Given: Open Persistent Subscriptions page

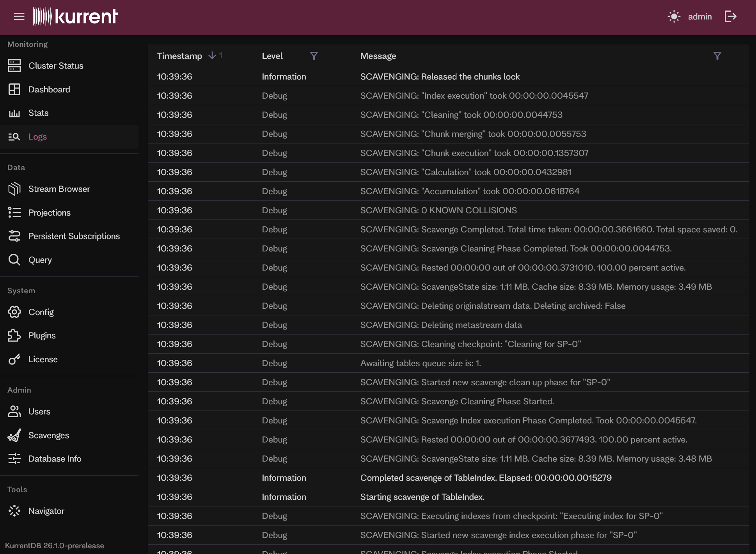Looking at the screenshot, I should [x=74, y=236].
